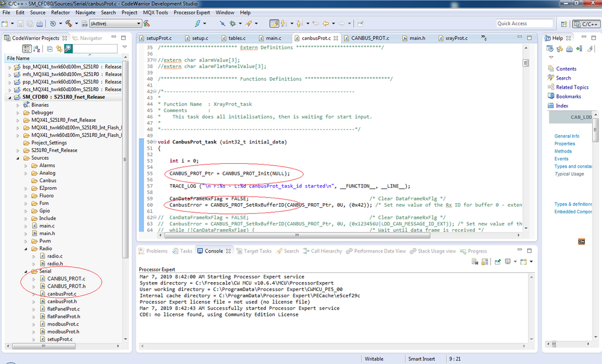Toggle the Mark Occurrences highlighter icon
This screenshot has height=364, width=602.
(x=274, y=24)
